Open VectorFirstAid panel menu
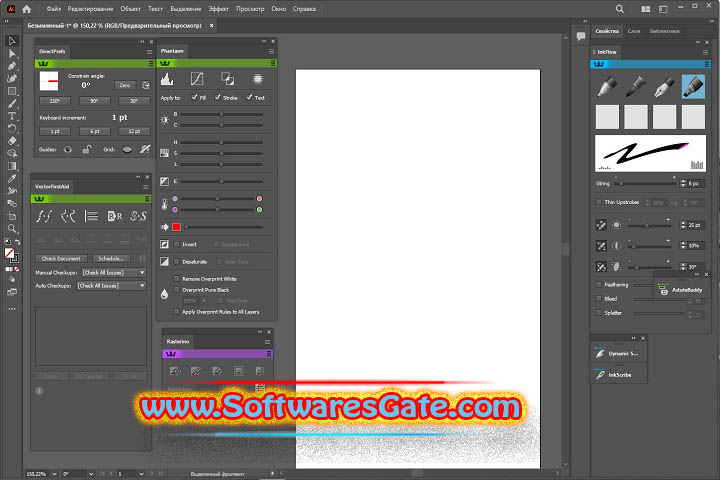 coord(146,187)
